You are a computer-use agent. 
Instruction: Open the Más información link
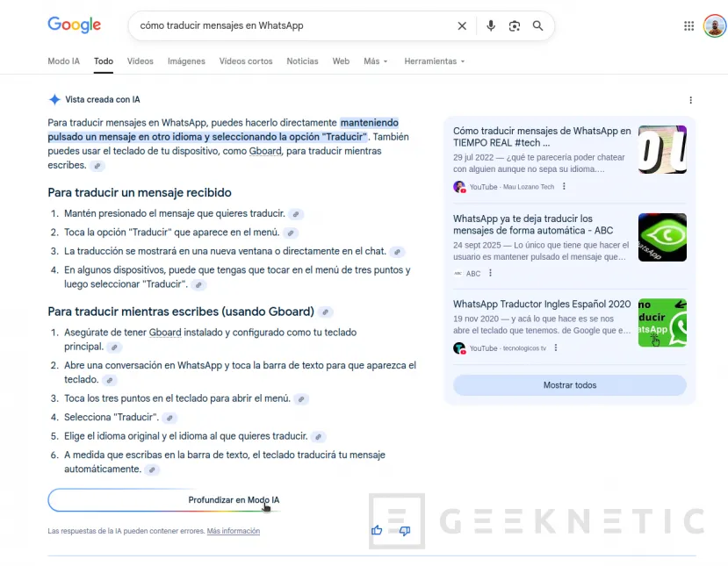click(x=233, y=531)
